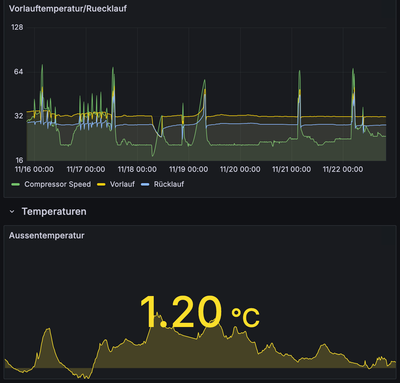Click the green Compressor Speed color swatch

pyautogui.click(x=16, y=184)
